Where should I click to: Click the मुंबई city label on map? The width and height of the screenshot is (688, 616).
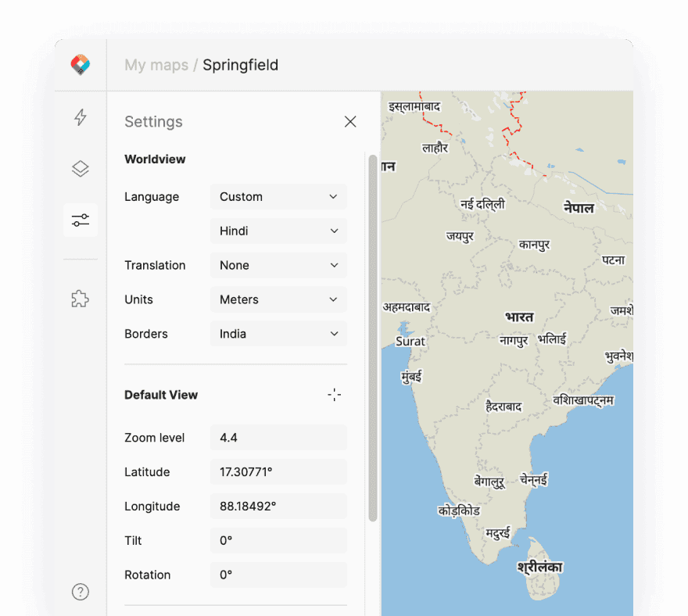coord(411,377)
